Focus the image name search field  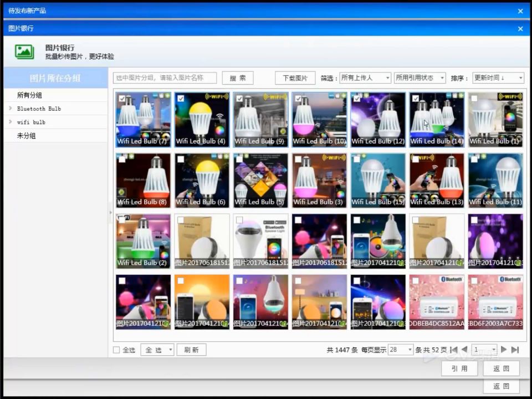tap(165, 78)
